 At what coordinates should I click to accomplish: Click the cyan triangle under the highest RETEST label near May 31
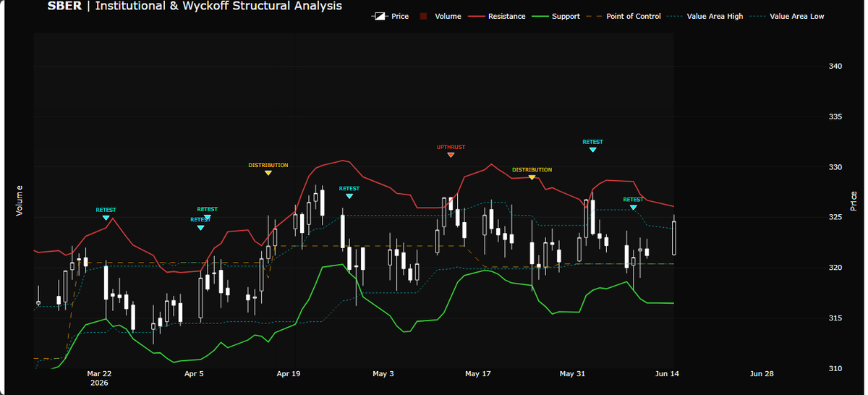[592, 150]
